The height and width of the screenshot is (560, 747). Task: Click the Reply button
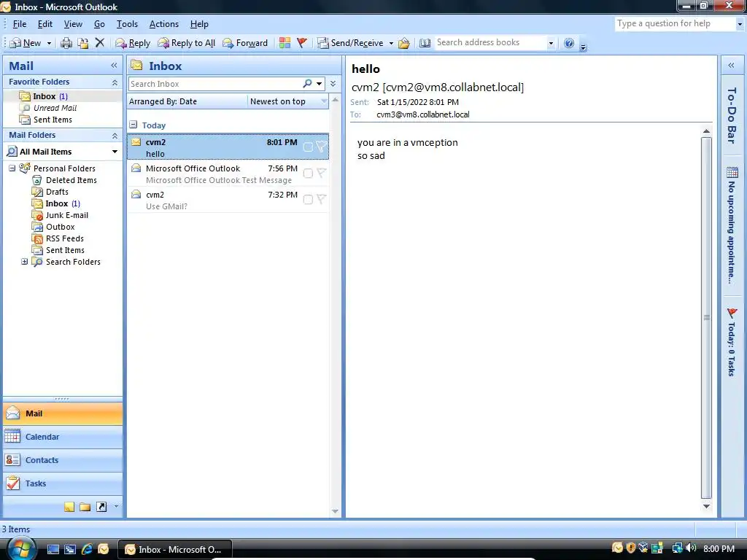point(133,43)
